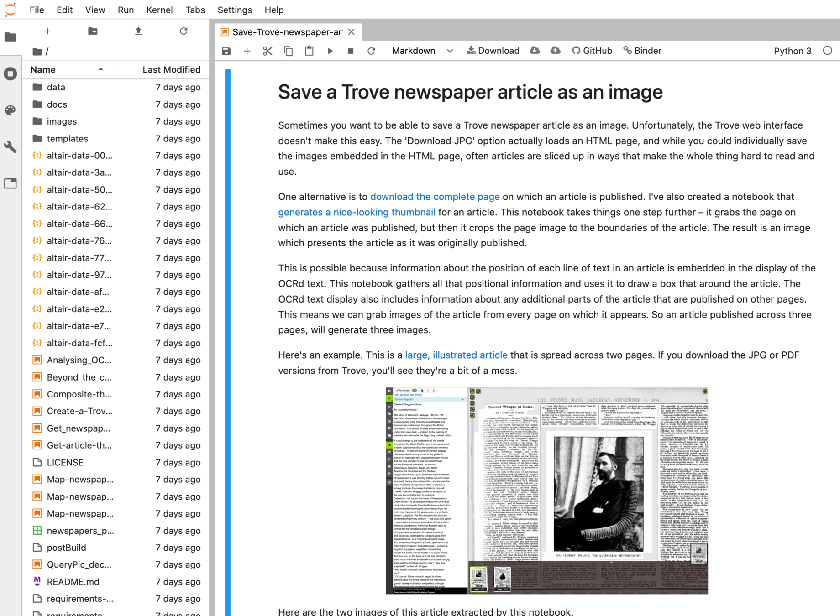Click the Python 3 kernel name
Viewport: 840px width, 616px height.
pos(793,51)
